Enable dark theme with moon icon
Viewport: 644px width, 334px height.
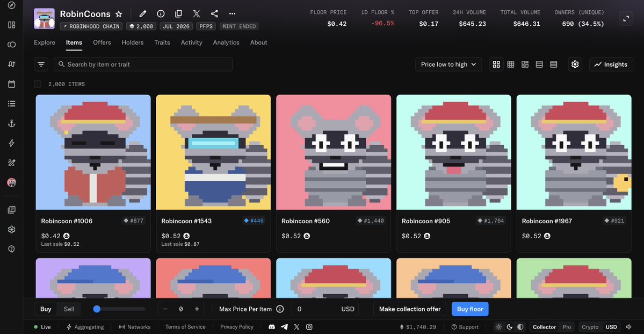(510, 327)
